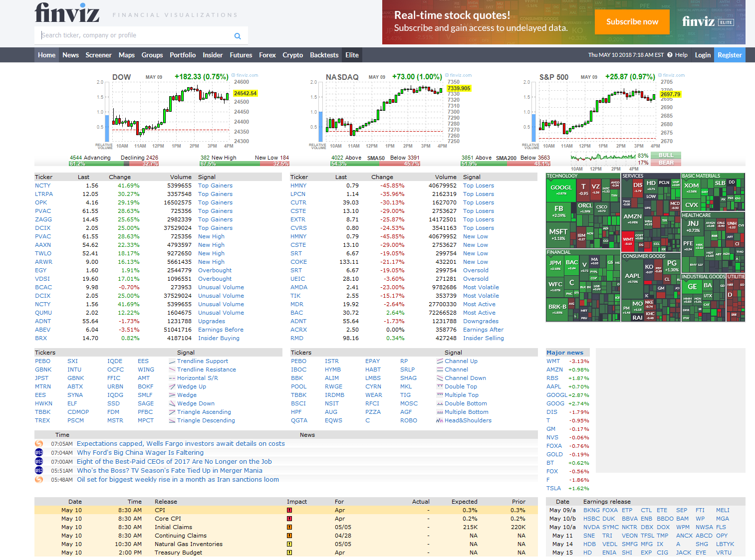Click the Head&Shoulders pattern icon
This screenshot has height=560, width=755.
pyautogui.click(x=440, y=421)
